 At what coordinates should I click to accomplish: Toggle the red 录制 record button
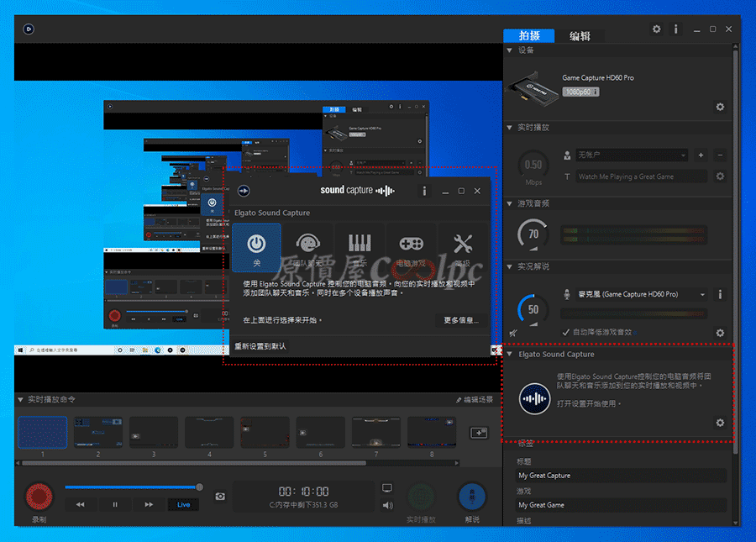tap(39, 497)
